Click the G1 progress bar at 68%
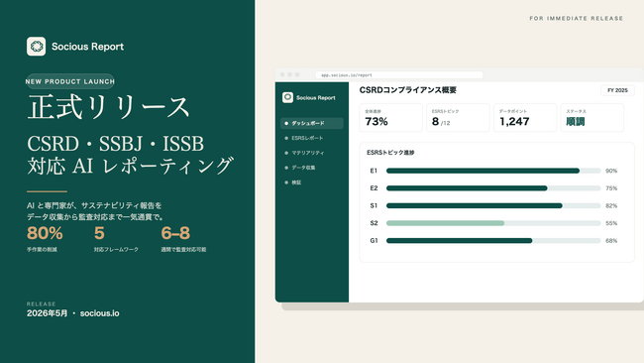The height and width of the screenshot is (363, 644). (x=493, y=240)
